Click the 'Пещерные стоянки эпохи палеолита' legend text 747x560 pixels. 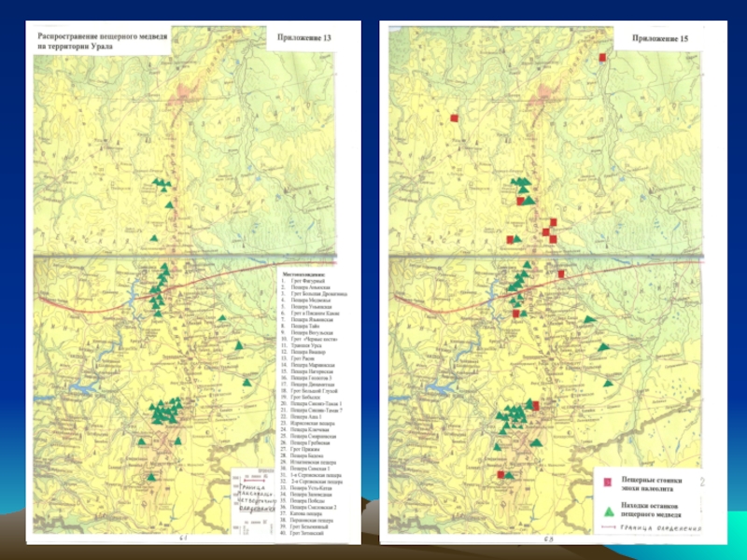click(x=652, y=484)
